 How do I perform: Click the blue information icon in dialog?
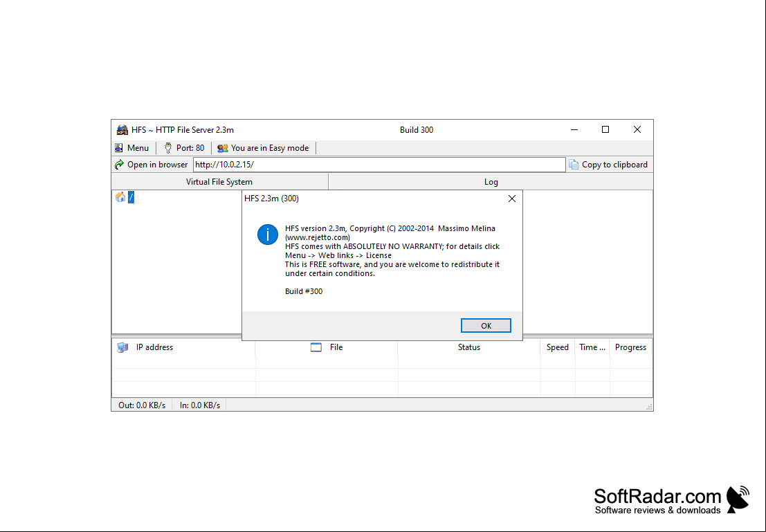[268, 235]
